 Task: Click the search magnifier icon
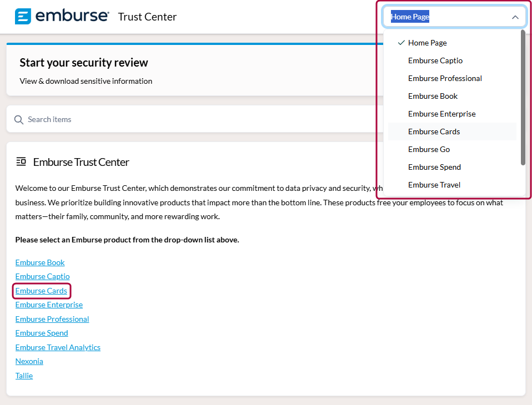(x=19, y=120)
